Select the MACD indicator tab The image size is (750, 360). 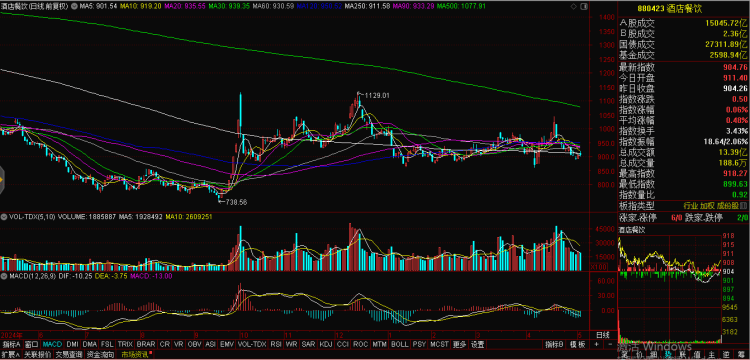(52, 344)
